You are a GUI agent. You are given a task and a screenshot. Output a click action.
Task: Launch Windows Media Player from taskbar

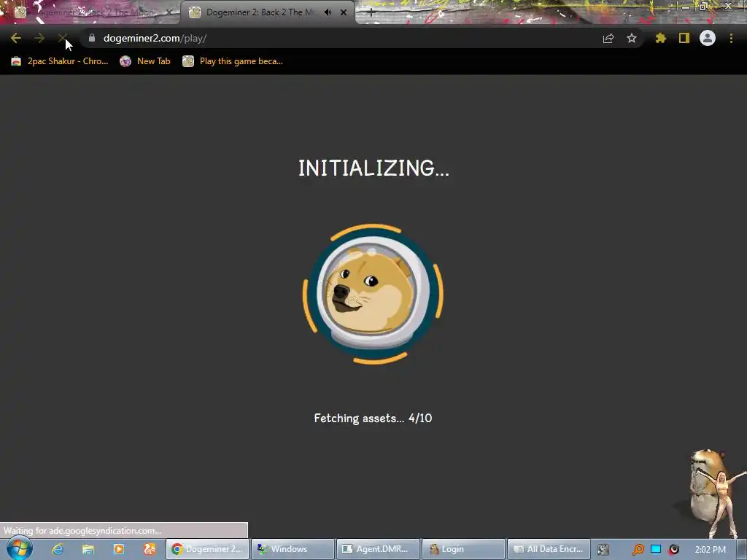coord(119,549)
